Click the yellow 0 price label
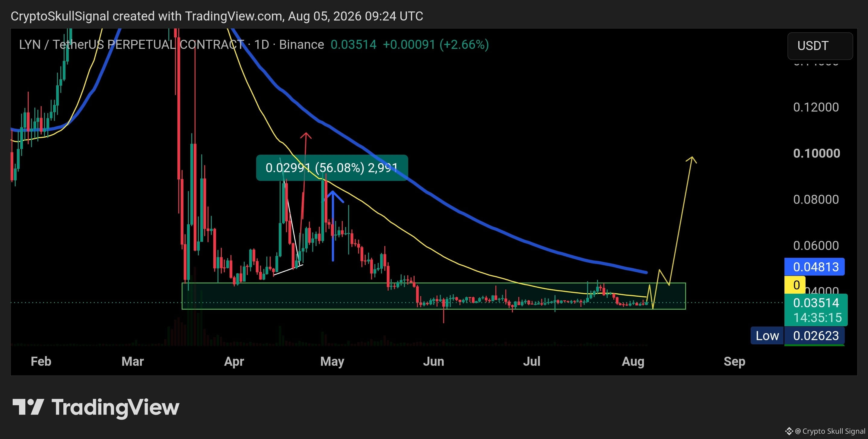Screen dimensions: 868x439 795,285
